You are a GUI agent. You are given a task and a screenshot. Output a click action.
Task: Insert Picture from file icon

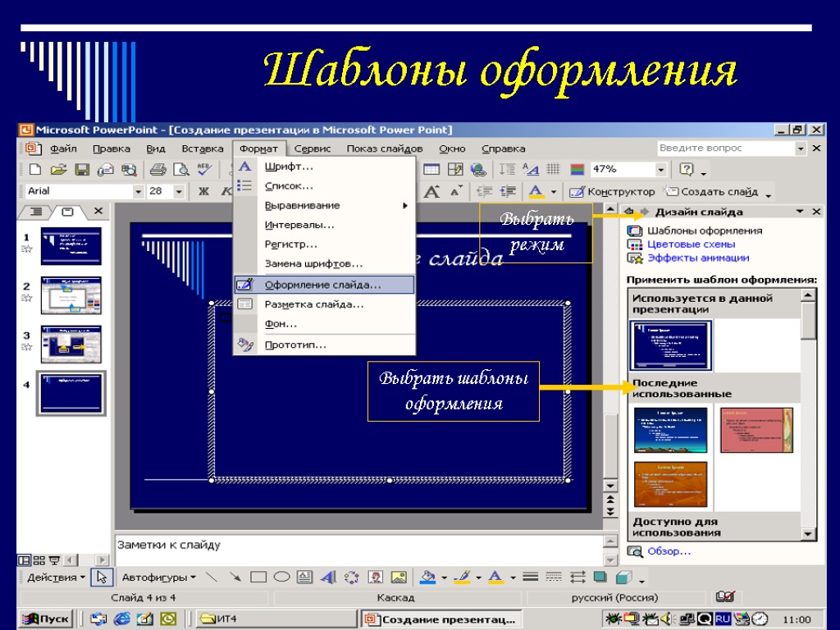(399, 577)
